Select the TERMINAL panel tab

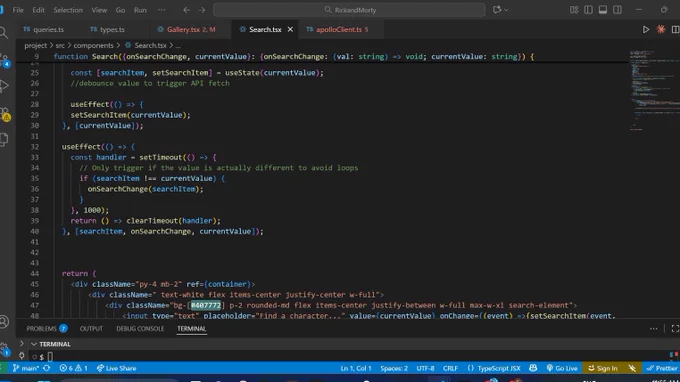pos(191,329)
